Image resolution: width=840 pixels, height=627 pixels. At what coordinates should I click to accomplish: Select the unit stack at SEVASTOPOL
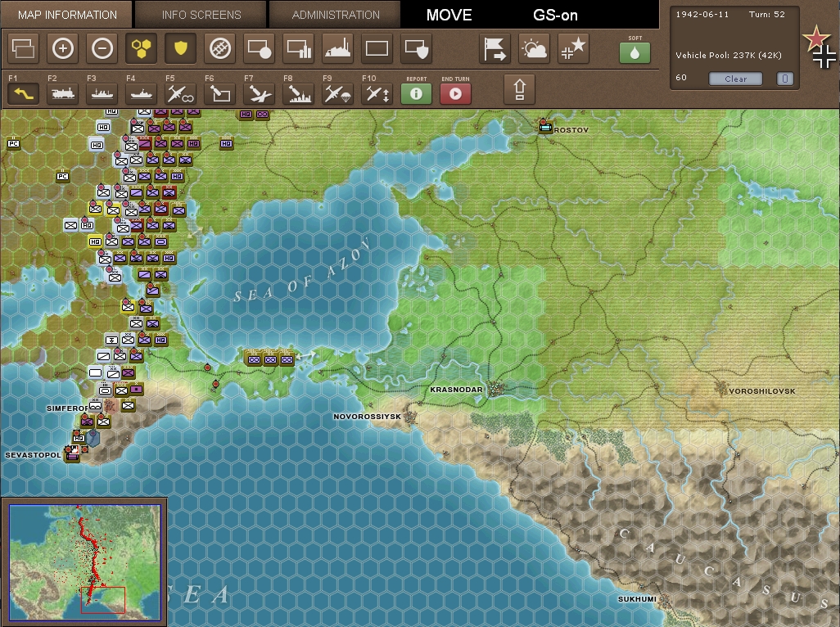coord(72,454)
